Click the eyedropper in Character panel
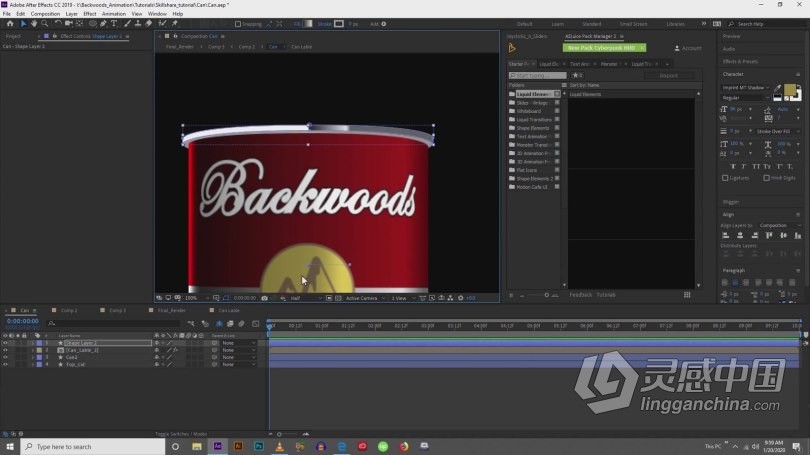This screenshot has width=810, height=455. (x=778, y=88)
